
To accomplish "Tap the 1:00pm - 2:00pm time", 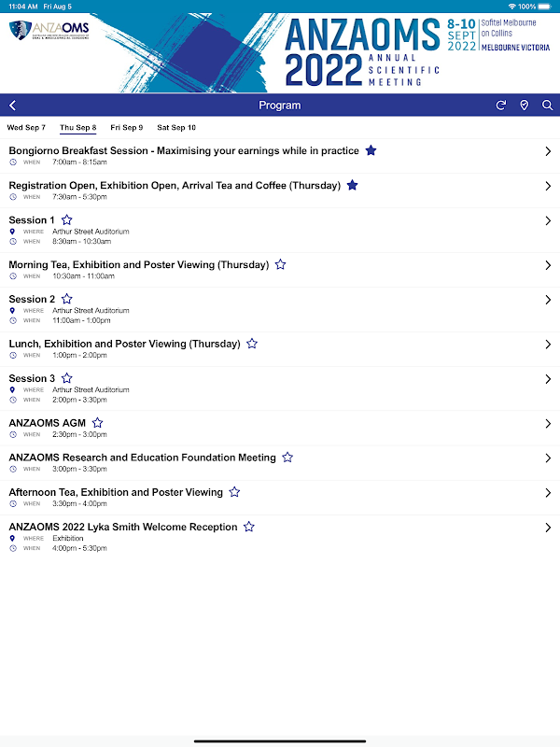I will point(79,356).
